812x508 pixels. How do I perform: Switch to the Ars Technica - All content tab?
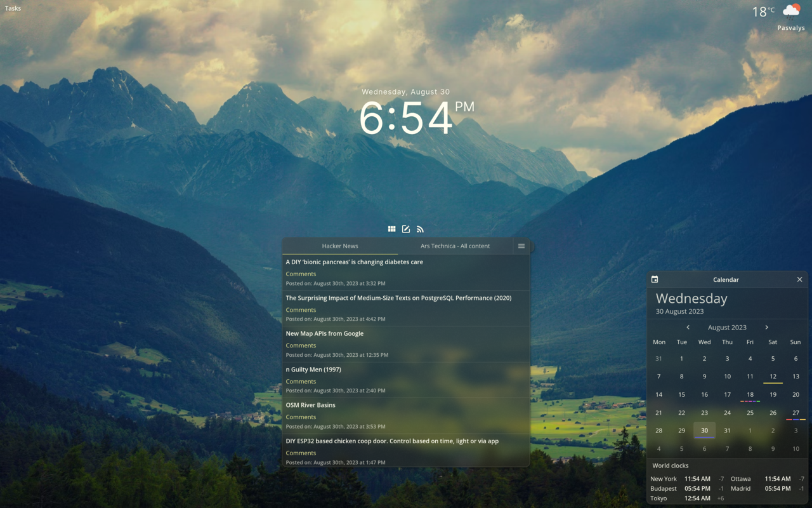(x=455, y=246)
